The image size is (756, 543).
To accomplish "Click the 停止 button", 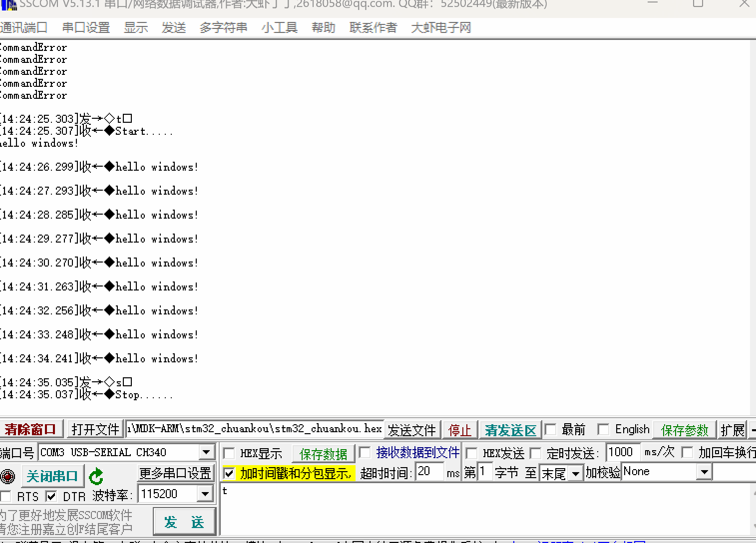I will 460,430.
